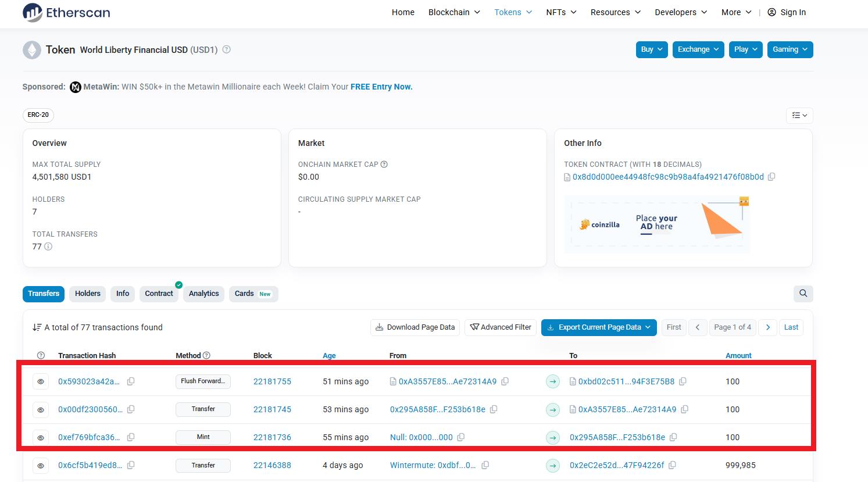Click the previous page arrow
This screenshot has width=868, height=482.
pyautogui.click(x=698, y=327)
